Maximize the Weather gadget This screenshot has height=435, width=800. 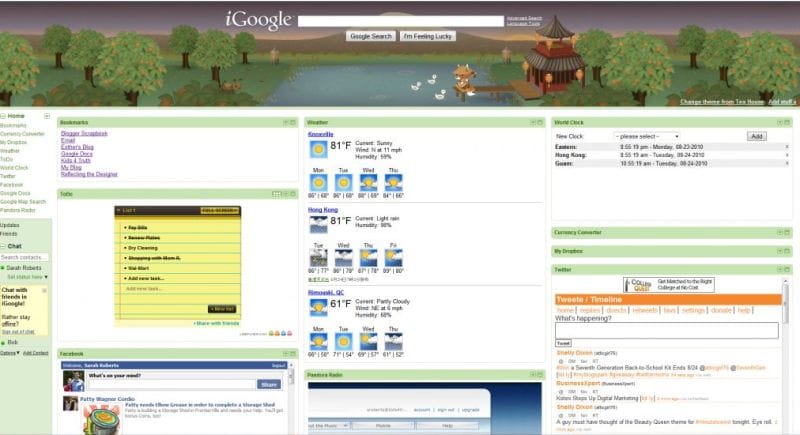(x=540, y=122)
